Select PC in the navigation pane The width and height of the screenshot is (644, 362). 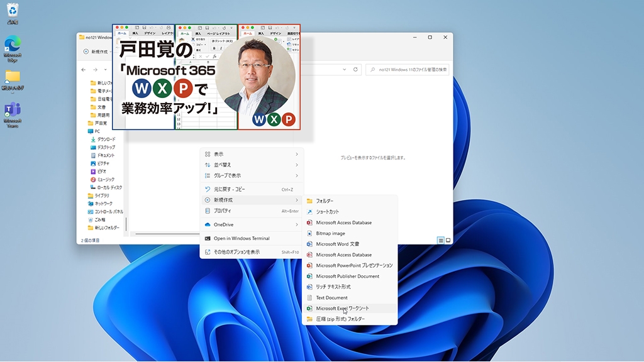pyautogui.click(x=94, y=131)
